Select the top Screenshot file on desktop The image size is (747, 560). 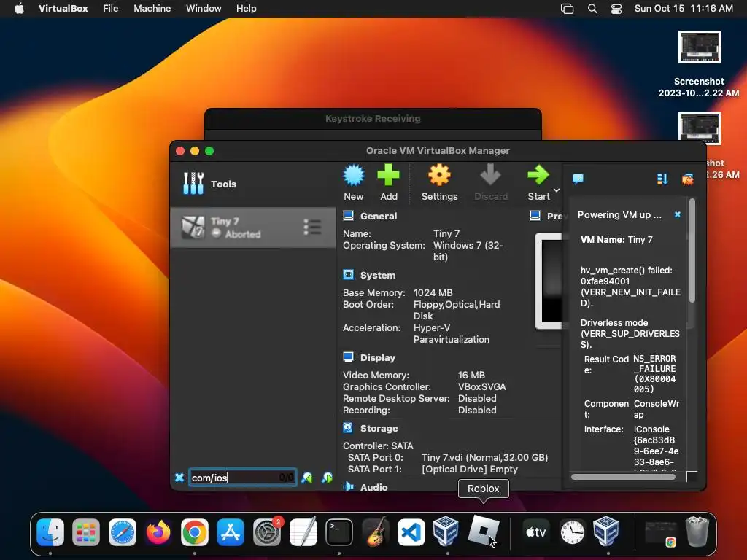(x=699, y=47)
